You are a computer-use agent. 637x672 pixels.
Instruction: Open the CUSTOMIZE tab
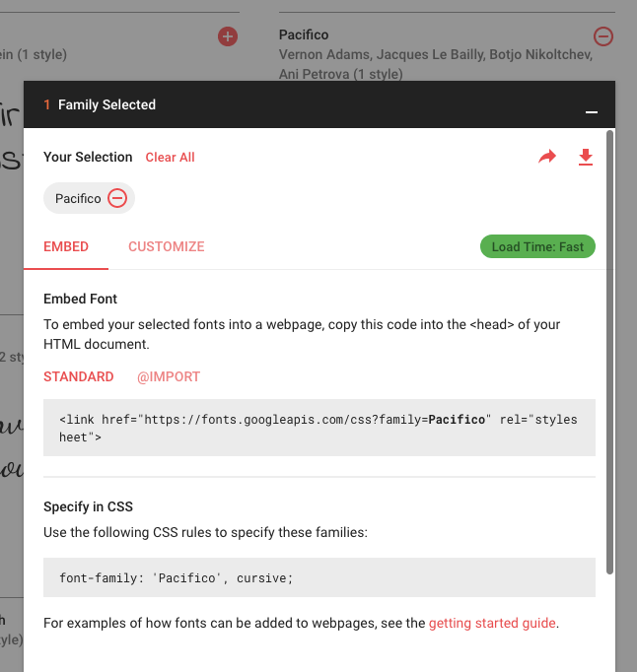(167, 247)
